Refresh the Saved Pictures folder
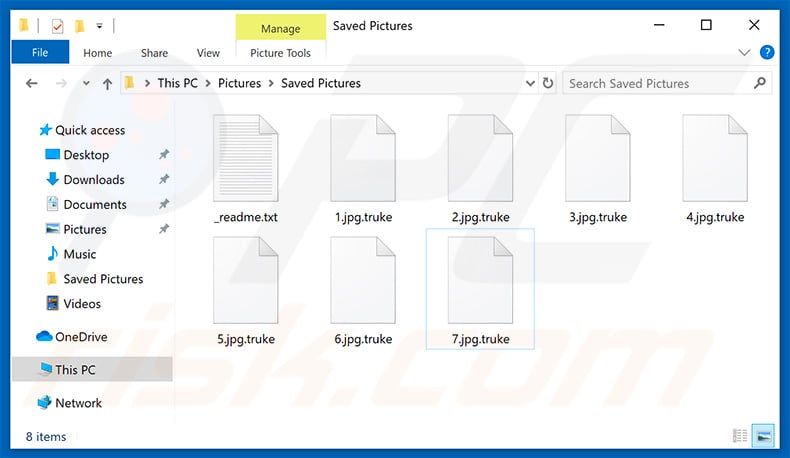 tap(548, 83)
